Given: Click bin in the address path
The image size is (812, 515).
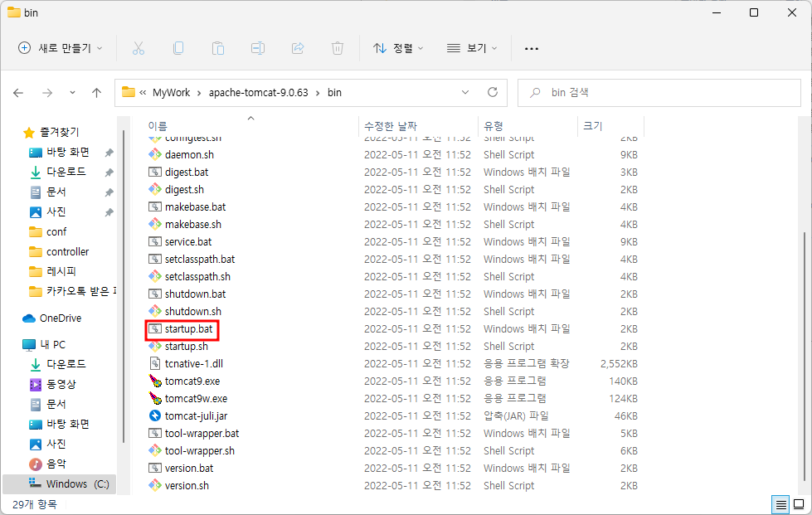Looking at the screenshot, I should point(334,93).
